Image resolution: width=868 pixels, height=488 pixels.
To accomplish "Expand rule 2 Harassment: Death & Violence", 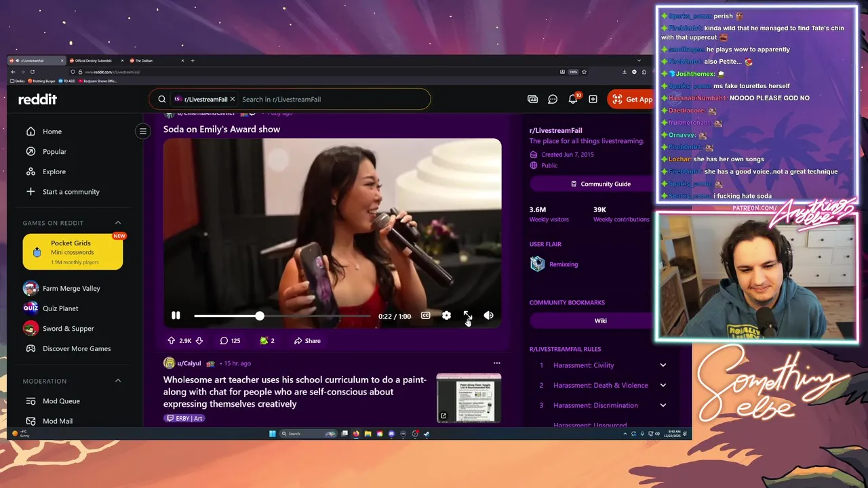I will point(663,385).
